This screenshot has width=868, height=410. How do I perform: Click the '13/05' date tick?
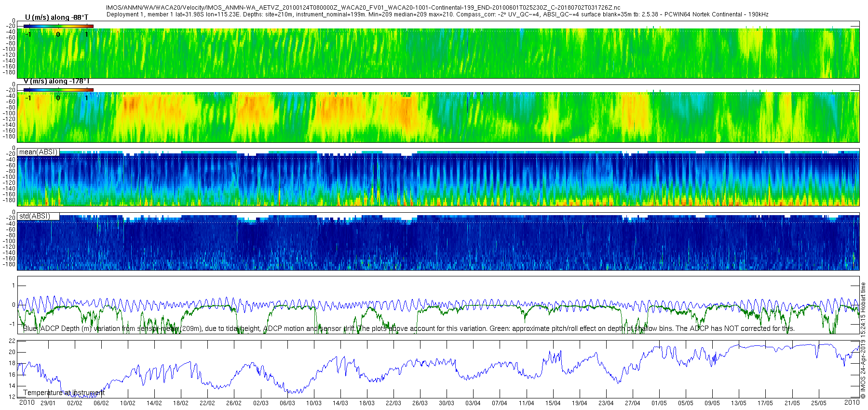738,403
